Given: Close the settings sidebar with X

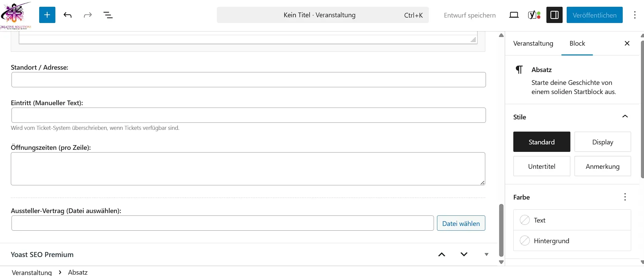Looking at the screenshot, I should point(627,43).
